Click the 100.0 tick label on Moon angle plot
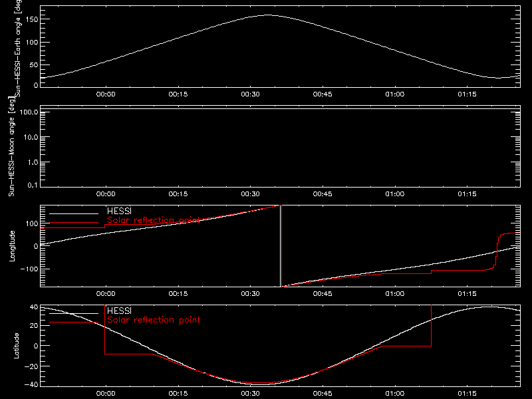Image resolution: width=532 pixels, height=399 pixels. (x=29, y=112)
